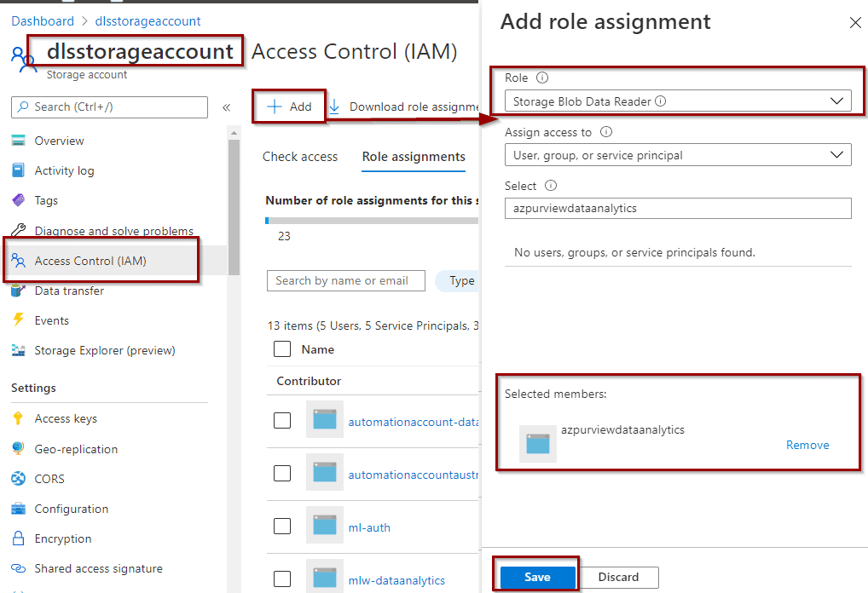
Task: Open the CORS icon
Action: [18, 479]
